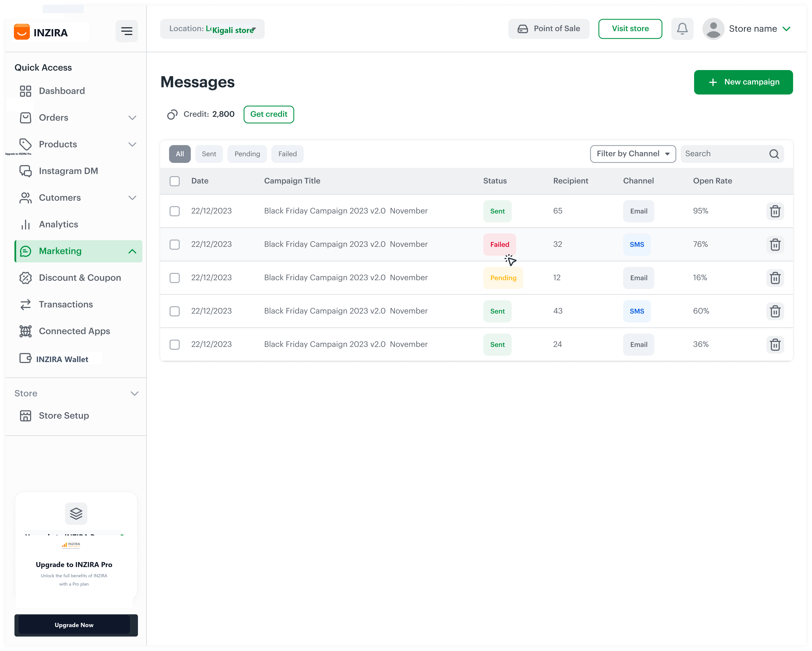The image size is (812, 651).
Task: Open the Filter by Channel dropdown
Action: 633,154
